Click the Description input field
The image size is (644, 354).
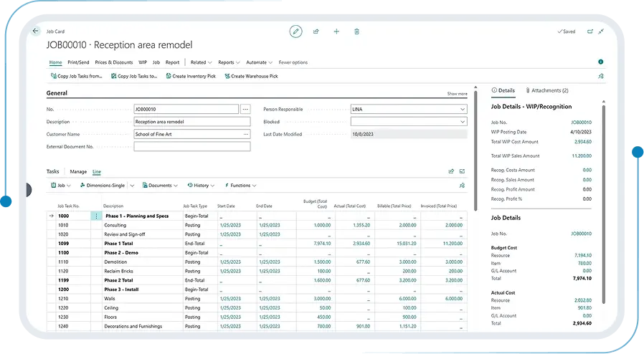pos(191,121)
